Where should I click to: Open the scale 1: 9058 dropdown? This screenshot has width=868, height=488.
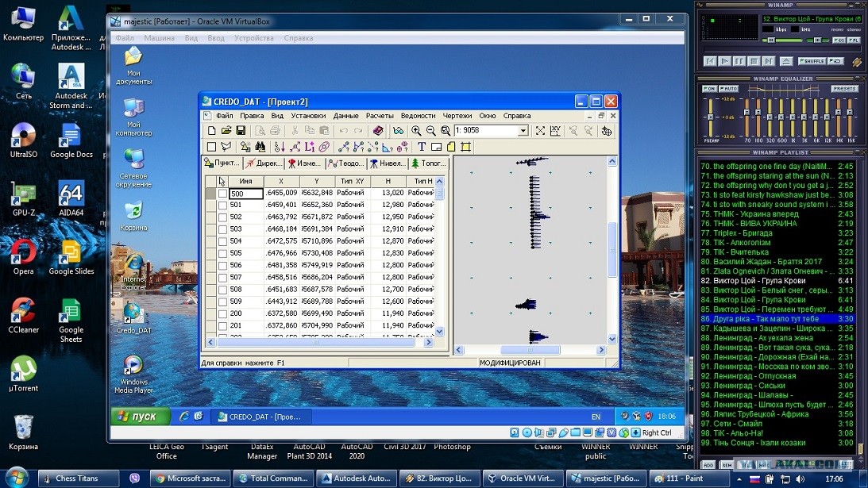523,131
